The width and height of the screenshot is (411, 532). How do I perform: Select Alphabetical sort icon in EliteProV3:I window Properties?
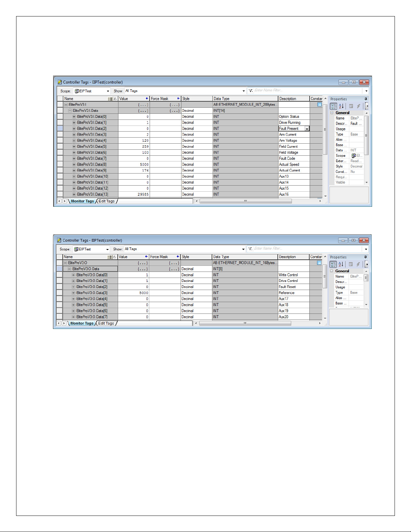341,106
